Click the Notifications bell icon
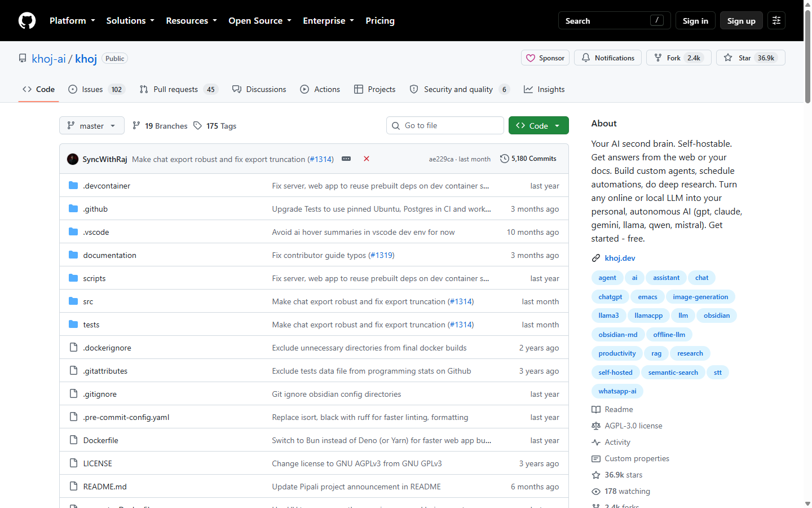The height and width of the screenshot is (508, 812). pyautogui.click(x=586, y=58)
